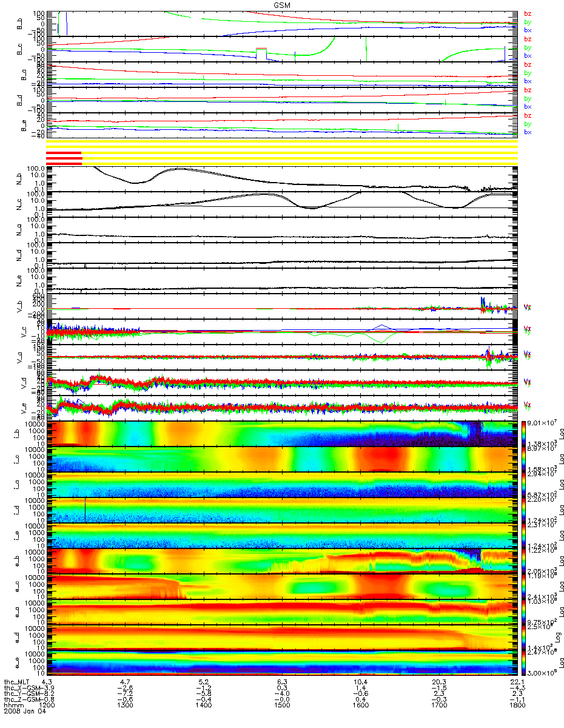This screenshot has width=564, height=728.
Task: Select the e_b electron spectrogram color bar
Action: (525, 562)
